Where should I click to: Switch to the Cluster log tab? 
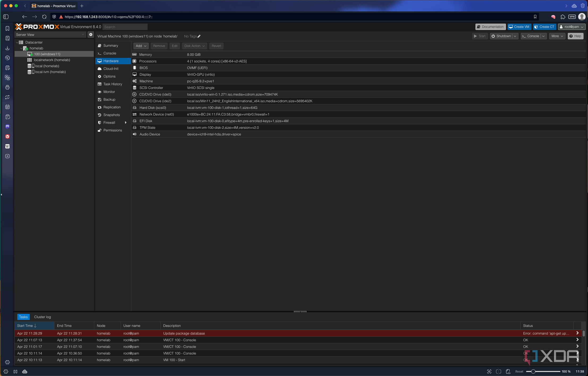tap(42, 317)
